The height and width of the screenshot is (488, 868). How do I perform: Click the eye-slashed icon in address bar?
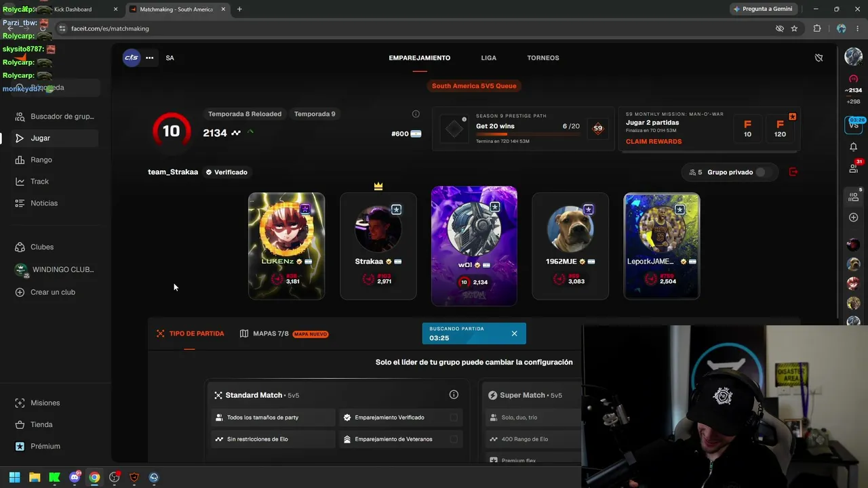coord(779,28)
